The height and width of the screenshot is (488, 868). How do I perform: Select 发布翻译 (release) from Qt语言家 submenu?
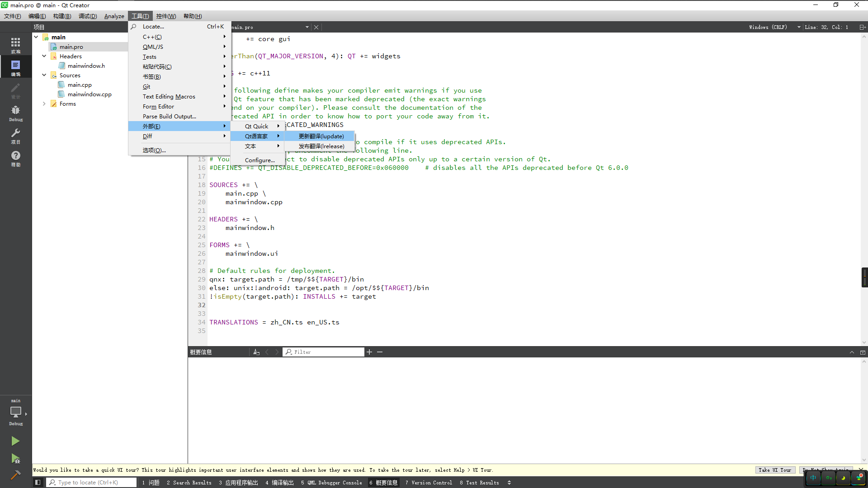click(322, 146)
